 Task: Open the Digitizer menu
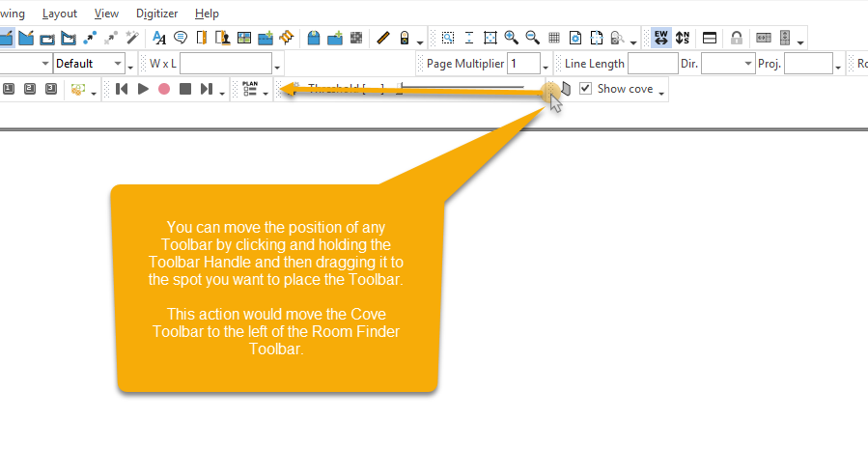pos(156,14)
